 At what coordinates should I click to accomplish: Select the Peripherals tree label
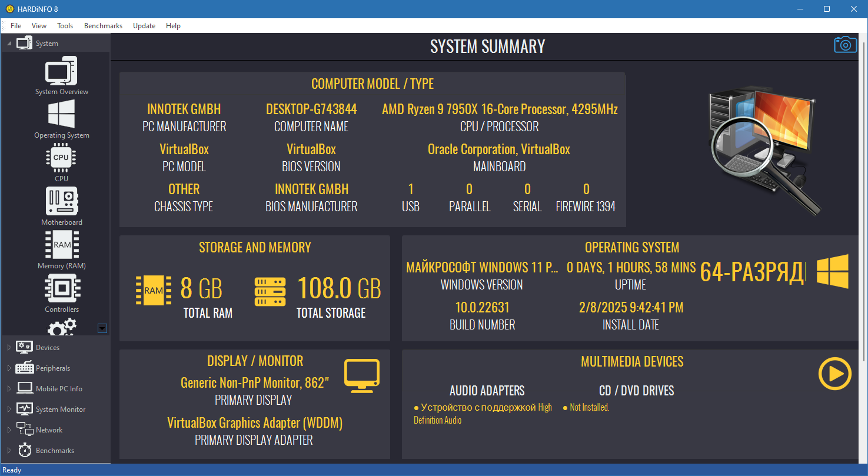(53, 368)
